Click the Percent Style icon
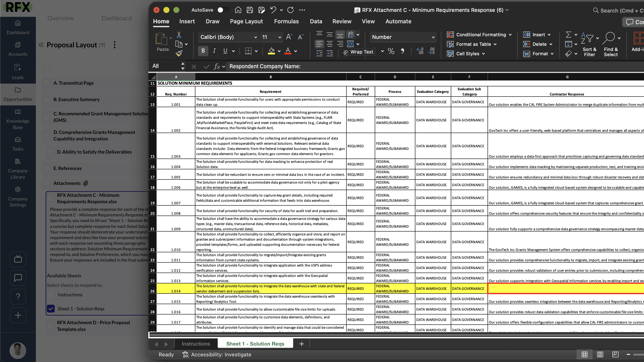The width and height of the screenshot is (644, 362). pyautogui.click(x=391, y=51)
